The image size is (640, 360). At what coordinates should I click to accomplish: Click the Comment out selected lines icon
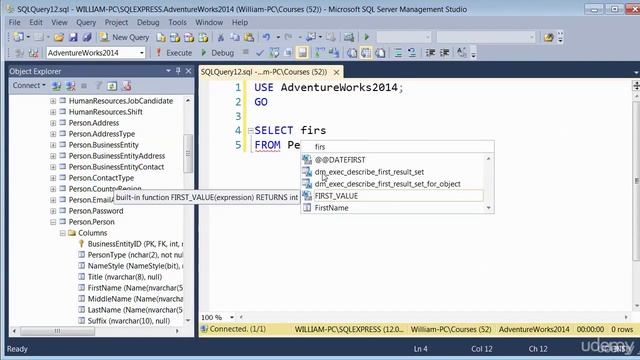(398, 53)
